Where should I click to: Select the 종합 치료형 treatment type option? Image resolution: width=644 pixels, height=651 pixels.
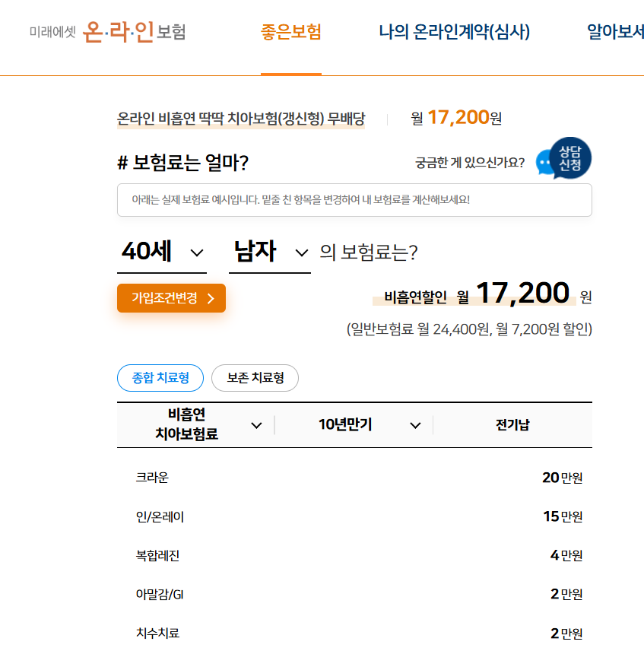coord(160,377)
